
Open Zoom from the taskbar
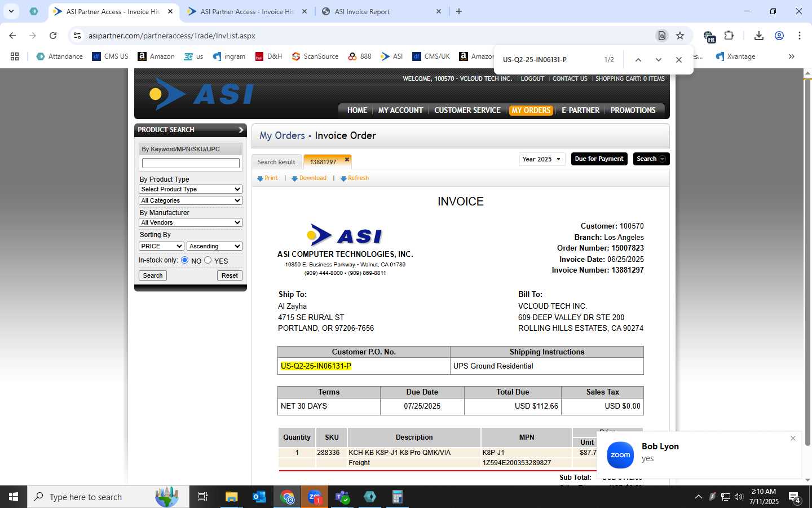315,497
